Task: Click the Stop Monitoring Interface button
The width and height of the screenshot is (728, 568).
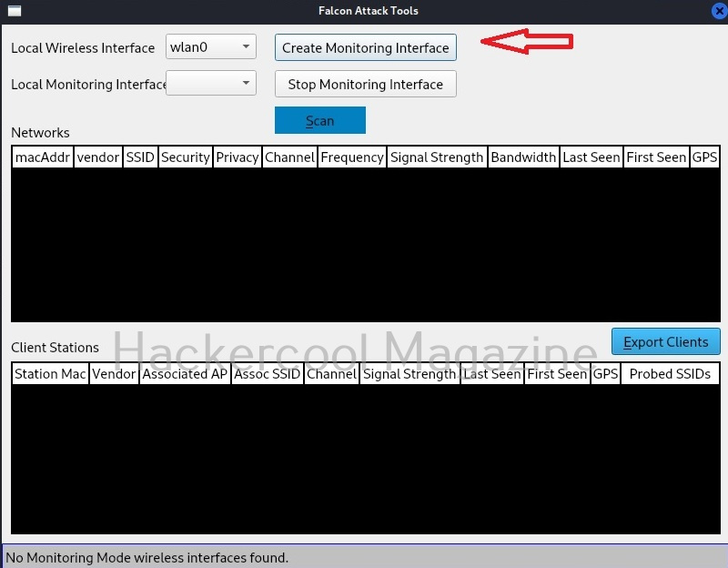Action: point(366,84)
